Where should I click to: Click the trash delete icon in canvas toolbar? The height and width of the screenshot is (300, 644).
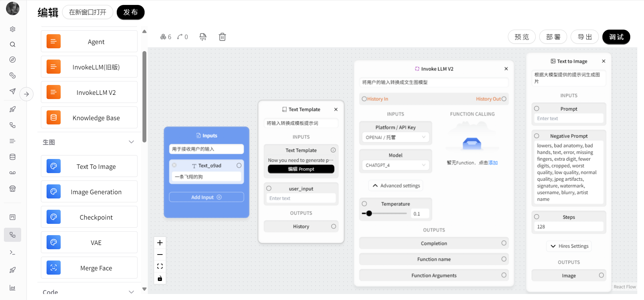click(x=222, y=37)
